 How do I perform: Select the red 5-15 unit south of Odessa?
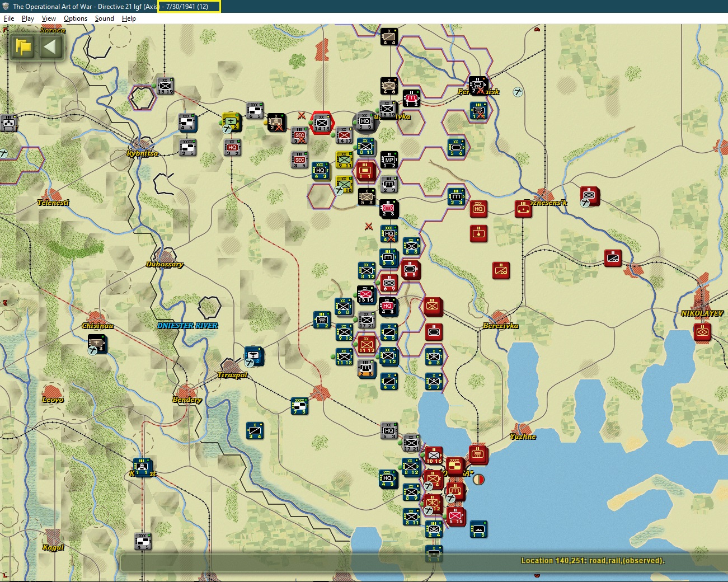coord(455,516)
